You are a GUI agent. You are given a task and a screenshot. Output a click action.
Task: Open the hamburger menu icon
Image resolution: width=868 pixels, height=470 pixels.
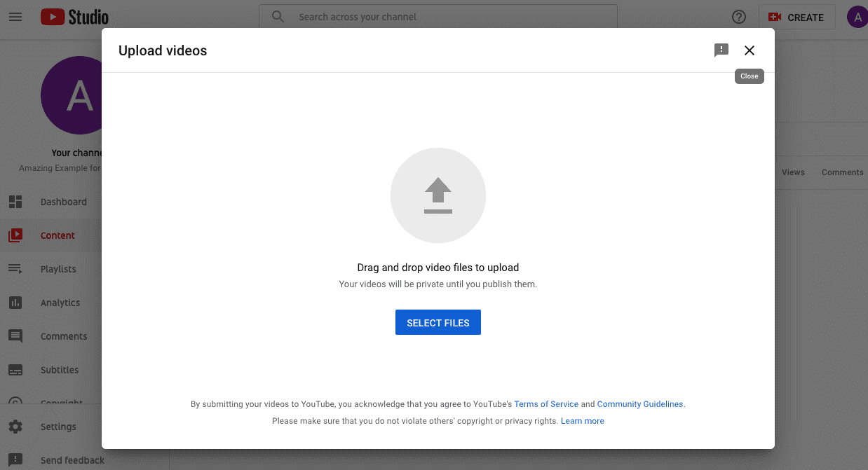15,17
